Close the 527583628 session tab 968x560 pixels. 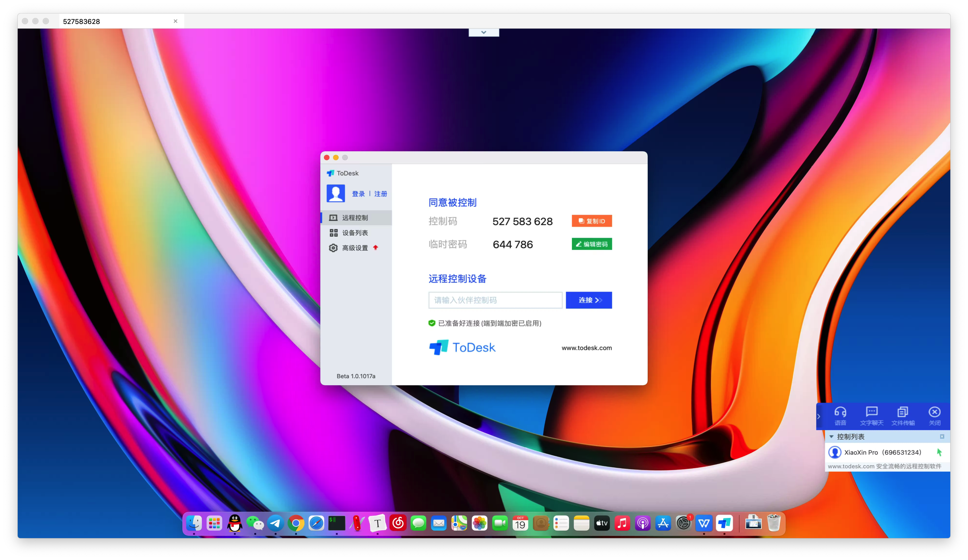pyautogui.click(x=176, y=21)
